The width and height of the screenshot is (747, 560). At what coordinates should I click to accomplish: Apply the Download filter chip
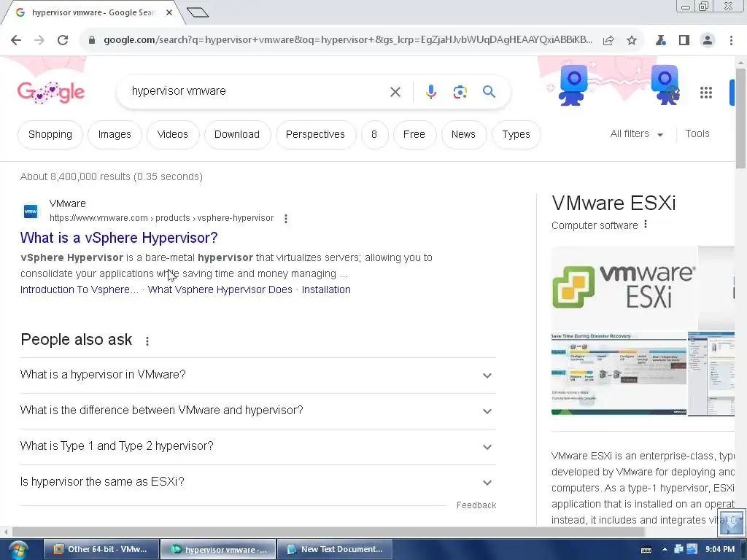[x=237, y=135]
